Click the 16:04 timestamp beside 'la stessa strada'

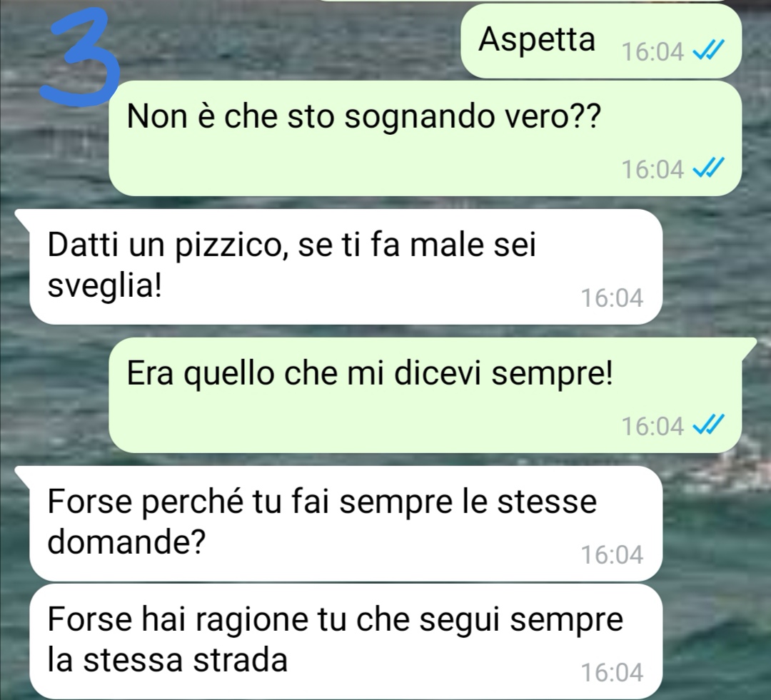coord(613,672)
